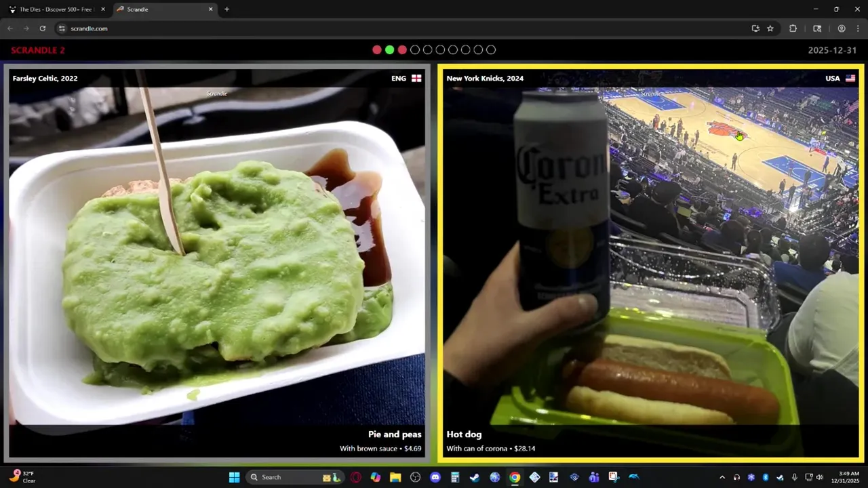Click 'Hot dog' caption
The height and width of the screenshot is (488, 868).
coord(464,434)
